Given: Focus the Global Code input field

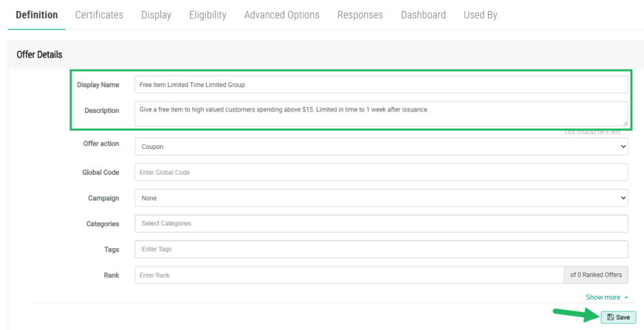Looking at the screenshot, I should 381,172.
